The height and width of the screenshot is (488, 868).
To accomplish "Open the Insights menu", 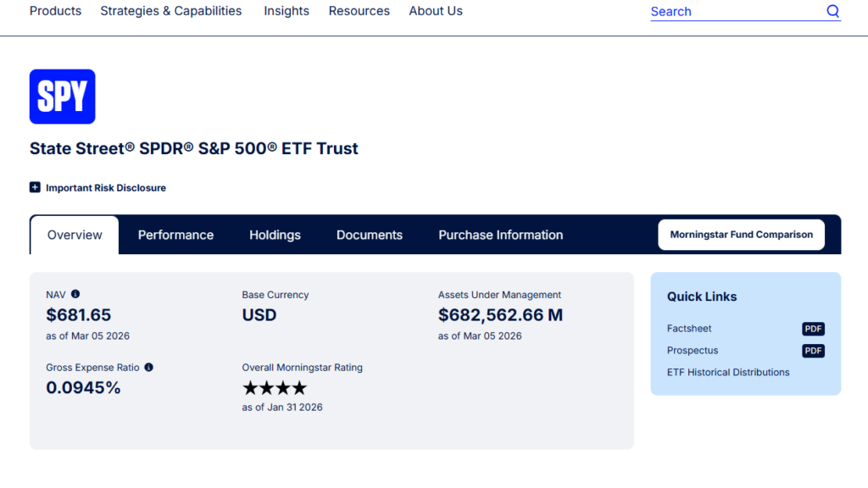I will point(286,11).
